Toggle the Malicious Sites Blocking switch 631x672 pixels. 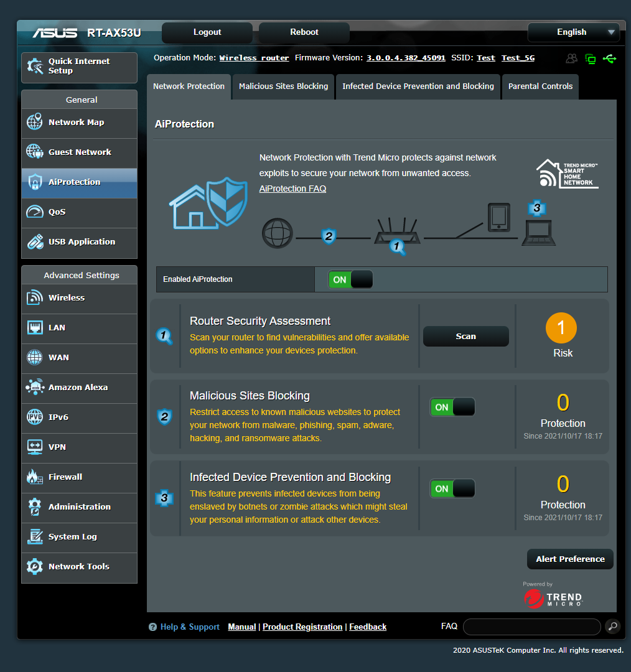[x=452, y=407]
